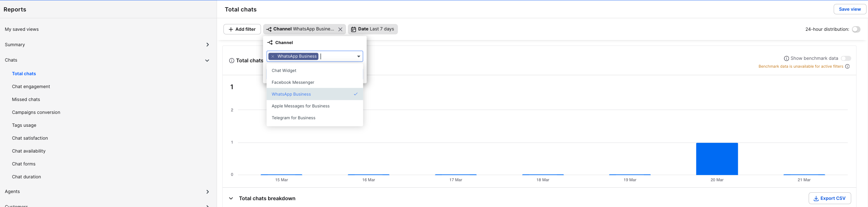The width and height of the screenshot is (868, 207).
Task: Click the Save view button
Action: (849, 9)
